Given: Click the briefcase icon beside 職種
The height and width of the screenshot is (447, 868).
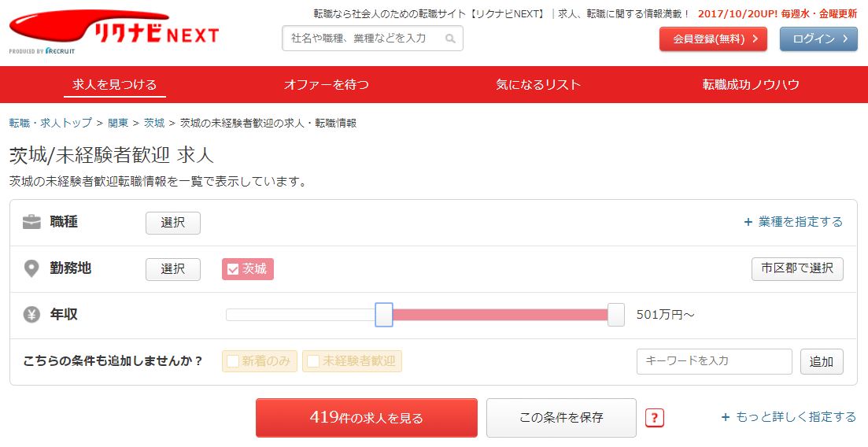Looking at the screenshot, I should pyautogui.click(x=31, y=223).
